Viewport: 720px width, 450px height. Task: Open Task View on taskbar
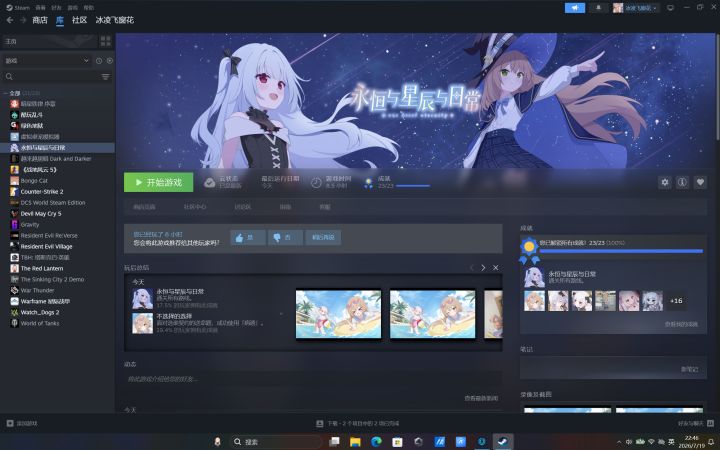(x=334, y=442)
